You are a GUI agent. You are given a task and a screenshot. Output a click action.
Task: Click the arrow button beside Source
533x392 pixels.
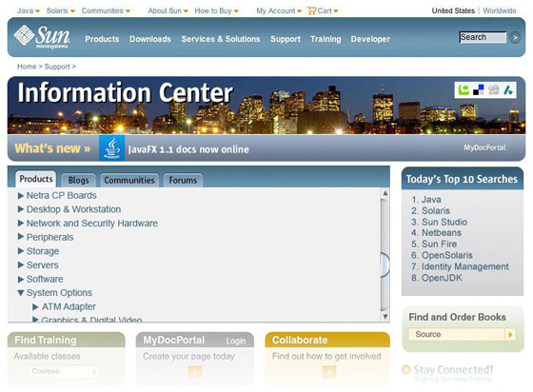tap(510, 335)
